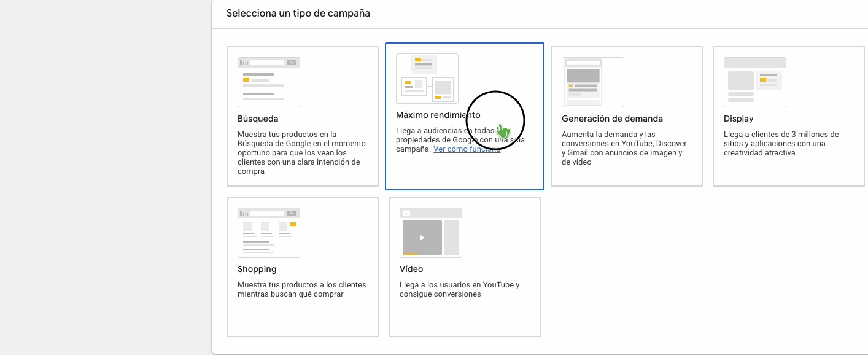The height and width of the screenshot is (355, 868).
Task: Click the Máximo rendimiento description text
Action: pos(460,140)
